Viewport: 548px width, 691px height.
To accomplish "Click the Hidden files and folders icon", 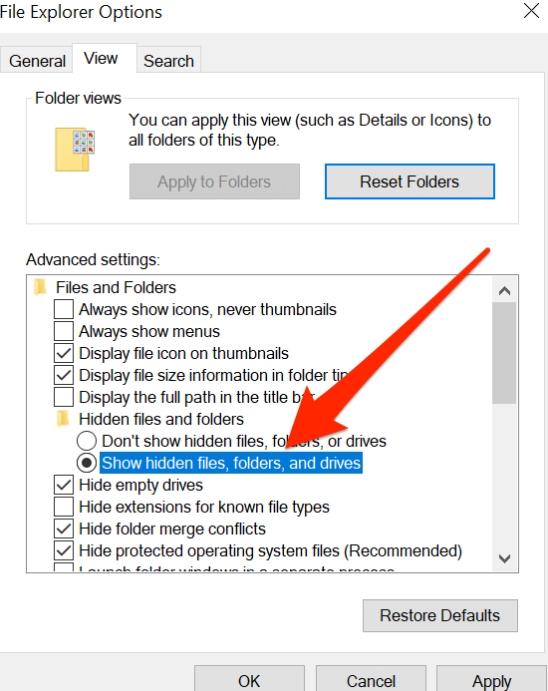I will (x=63, y=419).
